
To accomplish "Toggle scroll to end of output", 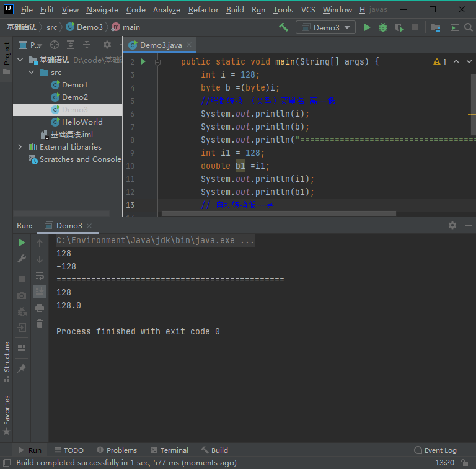I will pyautogui.click(x=40, y=291).
